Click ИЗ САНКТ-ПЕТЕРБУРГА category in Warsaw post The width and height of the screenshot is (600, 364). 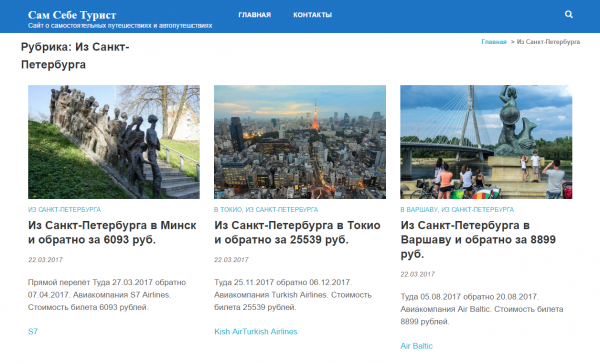[478, 210]
